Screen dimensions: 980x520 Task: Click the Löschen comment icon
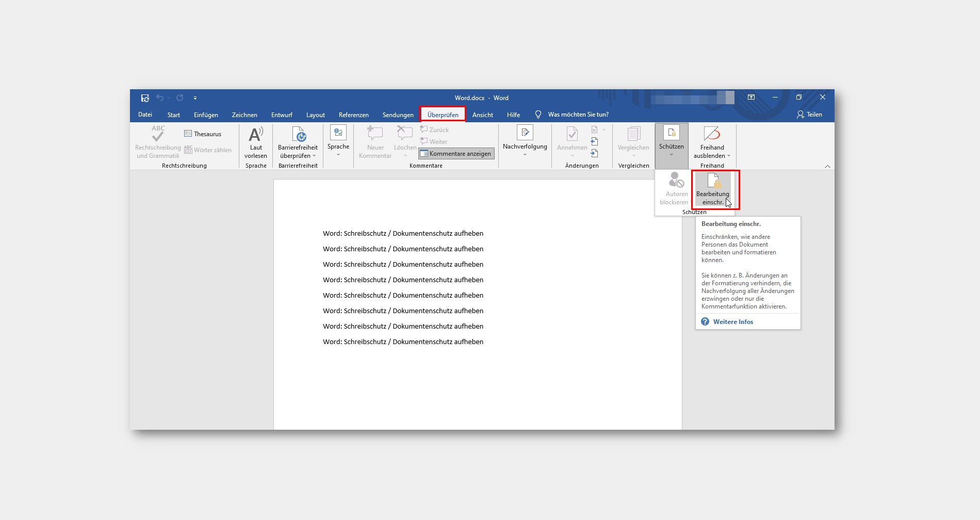[405, 134]
